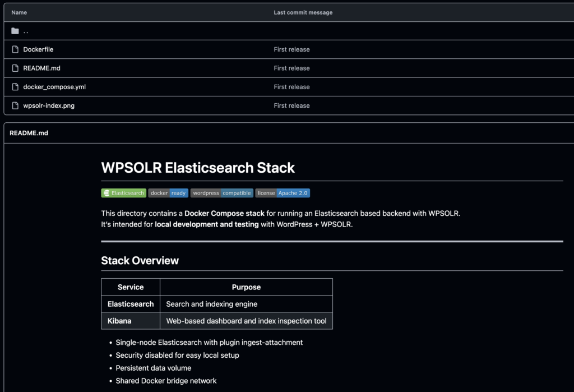Open the wpsolr-index.png file
Viewport: 574px width, 392px height.
click(x=49, y=105)
